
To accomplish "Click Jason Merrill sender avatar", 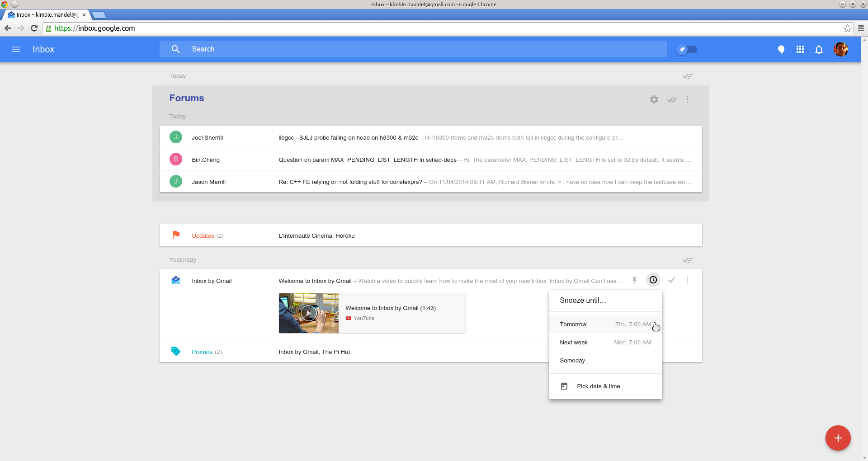I will (x=176, y=181).
